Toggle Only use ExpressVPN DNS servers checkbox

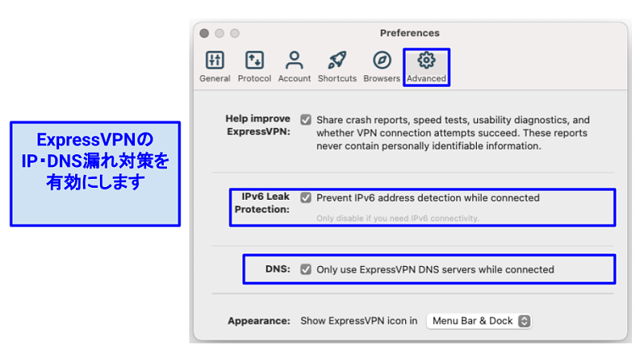305,269
